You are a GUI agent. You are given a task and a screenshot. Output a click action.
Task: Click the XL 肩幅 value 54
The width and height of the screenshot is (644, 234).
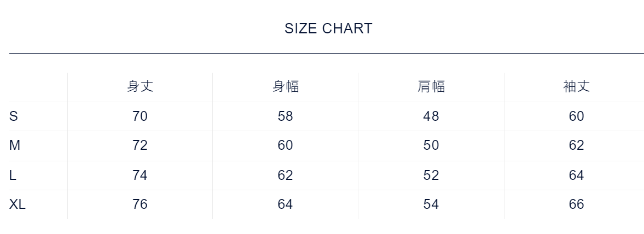pyautogui.click(x=431, y=204)
